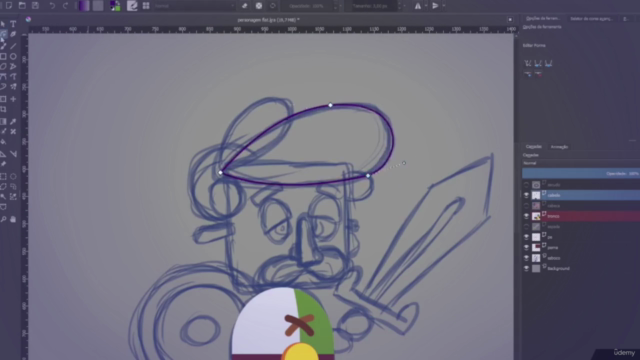
Task: Hide the tronco layer
Action: tap(526, 216)
